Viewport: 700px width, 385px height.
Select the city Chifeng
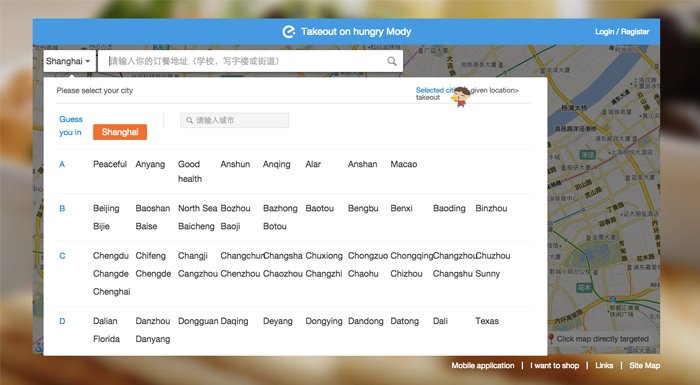(150, 255)
